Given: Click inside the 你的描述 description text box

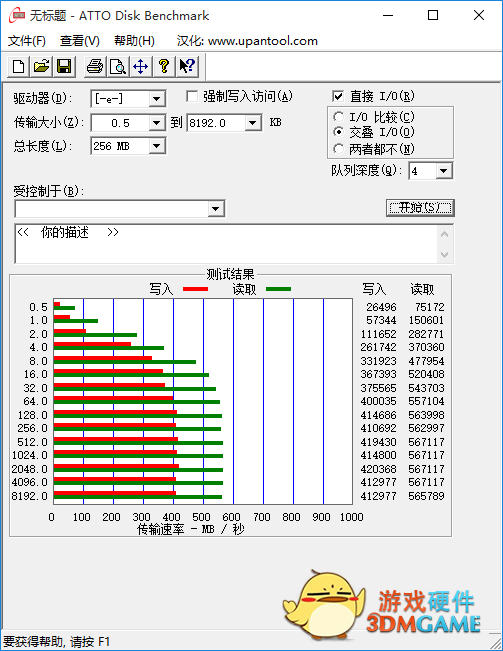Looking at the screenshot, I should point(226,244).
